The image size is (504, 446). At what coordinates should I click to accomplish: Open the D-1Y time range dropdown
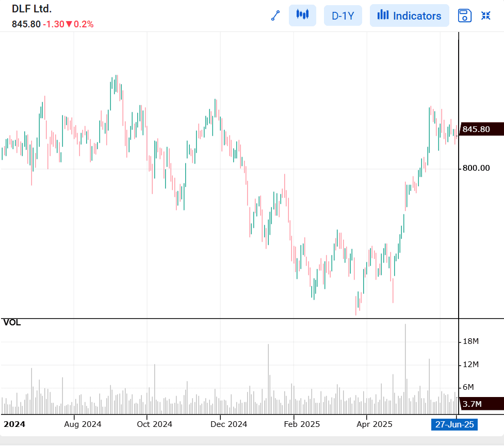click(x=343, y=15)
